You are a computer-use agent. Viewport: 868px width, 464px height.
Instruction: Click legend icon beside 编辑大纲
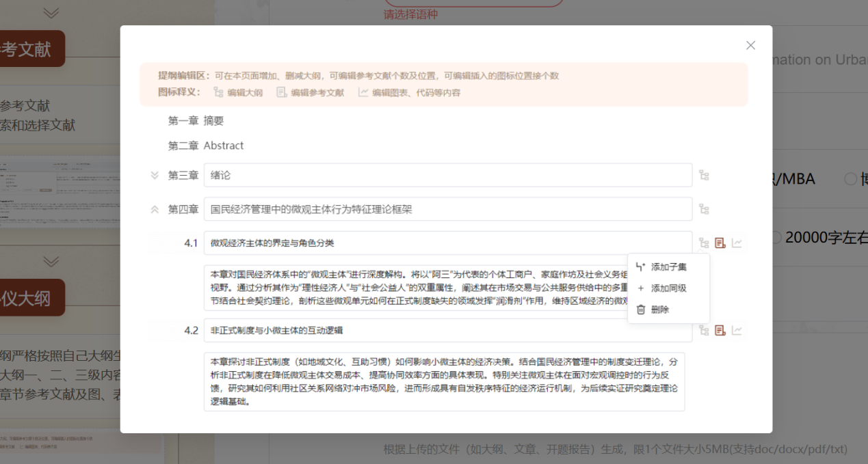tap(218, 92)
